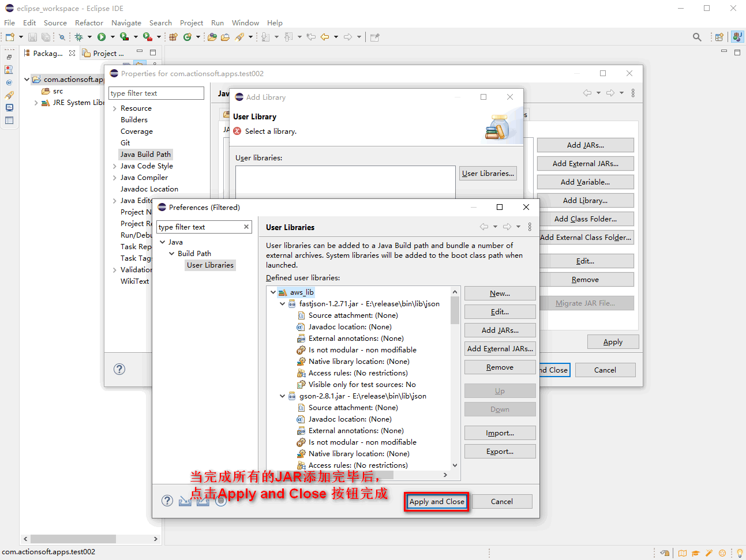Collapse the aws_lib library node
This screenshot has width=746, height=560.
tap(273, 292)
